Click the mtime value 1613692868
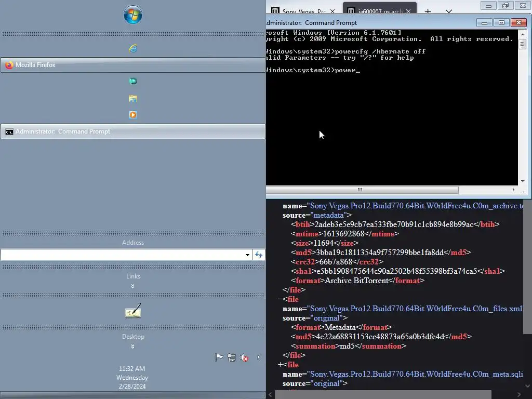The width and height of the screenshot is (532, 399). [x=343, y=234]
